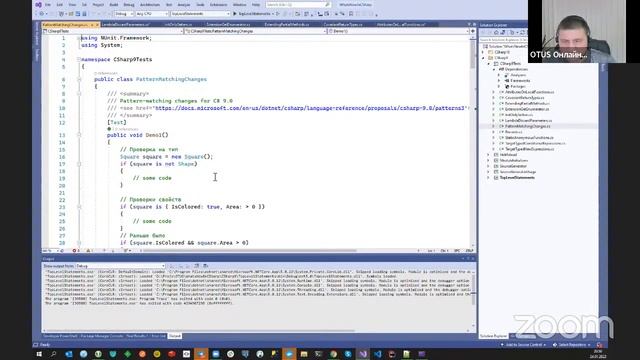Click Select Repository in status bar
Screen dimensions: 640x360
(x=571, y=345)
